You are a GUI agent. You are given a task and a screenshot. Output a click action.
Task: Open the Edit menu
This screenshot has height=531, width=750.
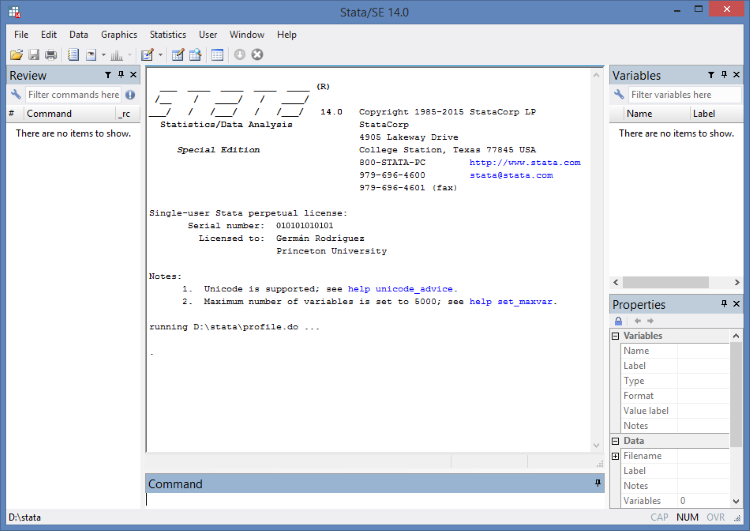[49, 34]
